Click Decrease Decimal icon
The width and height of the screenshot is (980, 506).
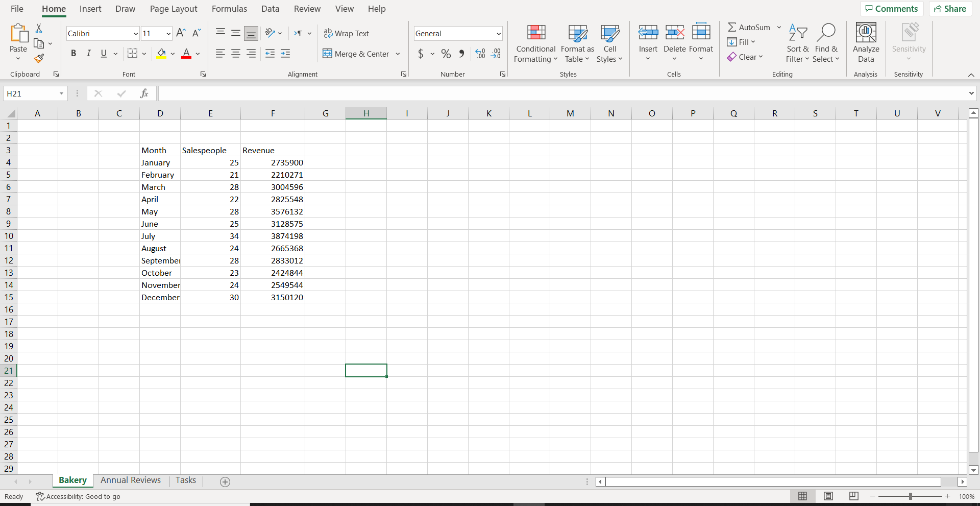coord(496,54)
